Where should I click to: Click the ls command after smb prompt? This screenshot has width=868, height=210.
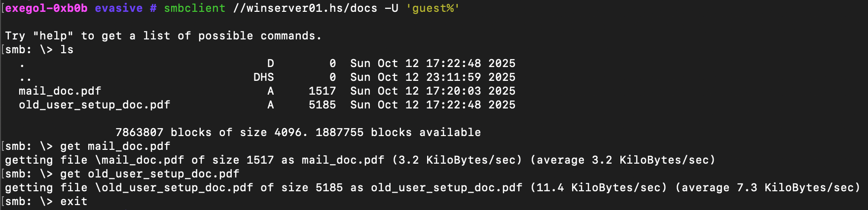[x=67, y=50]
